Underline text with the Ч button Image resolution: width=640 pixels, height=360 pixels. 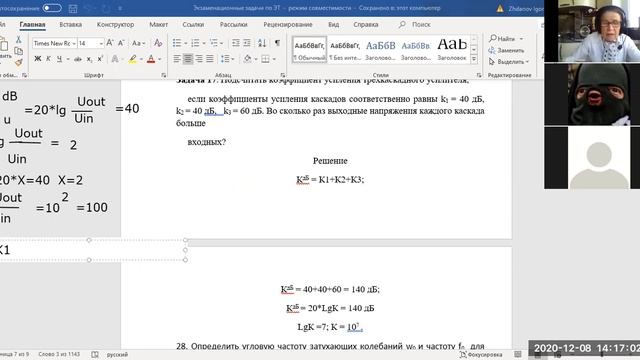[59, 59]
